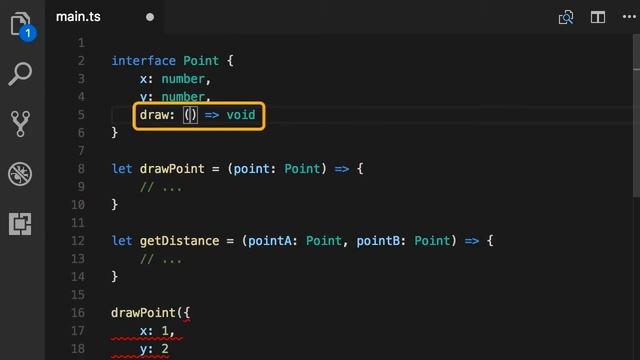This screenshot has width=640, height=360.
Task: Click line number 2 in the gutter
Action: tap(81, 61)
